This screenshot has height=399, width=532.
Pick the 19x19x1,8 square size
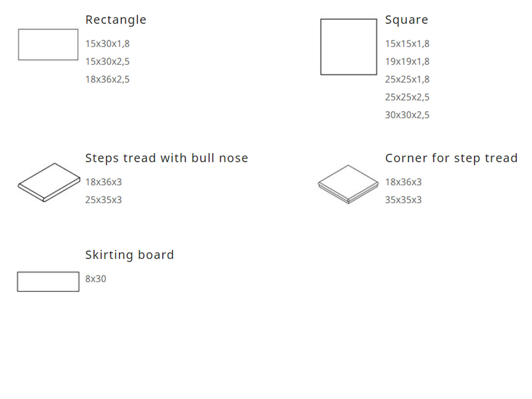407,62
